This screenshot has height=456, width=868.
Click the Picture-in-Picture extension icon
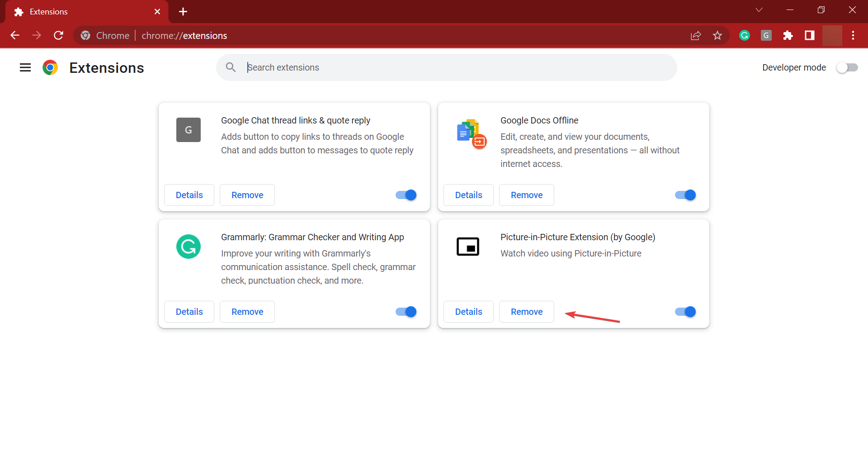coord(468,247)
